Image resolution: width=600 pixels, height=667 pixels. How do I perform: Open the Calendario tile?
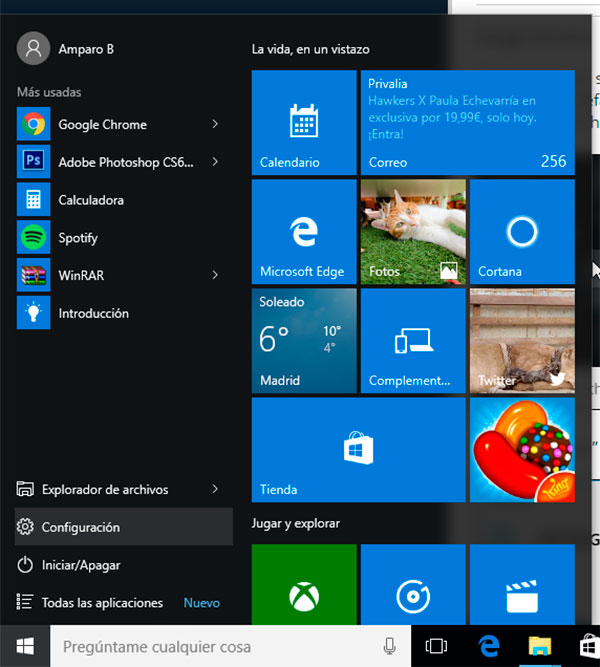[303, 123]
